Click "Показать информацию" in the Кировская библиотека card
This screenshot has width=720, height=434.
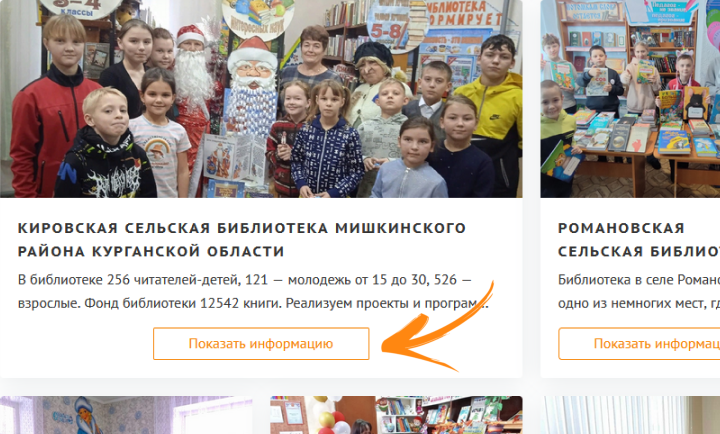coord(261,344)
